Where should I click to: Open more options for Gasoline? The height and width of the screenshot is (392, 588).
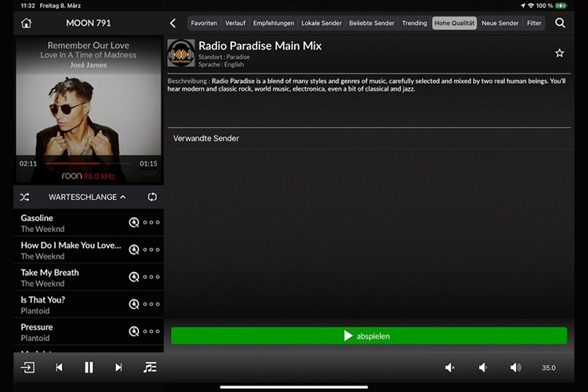pos(151,223)
